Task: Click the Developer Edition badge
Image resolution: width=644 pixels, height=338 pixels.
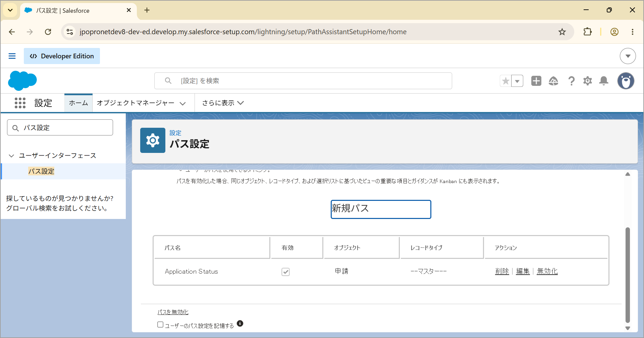Action: tap(62, 56)
